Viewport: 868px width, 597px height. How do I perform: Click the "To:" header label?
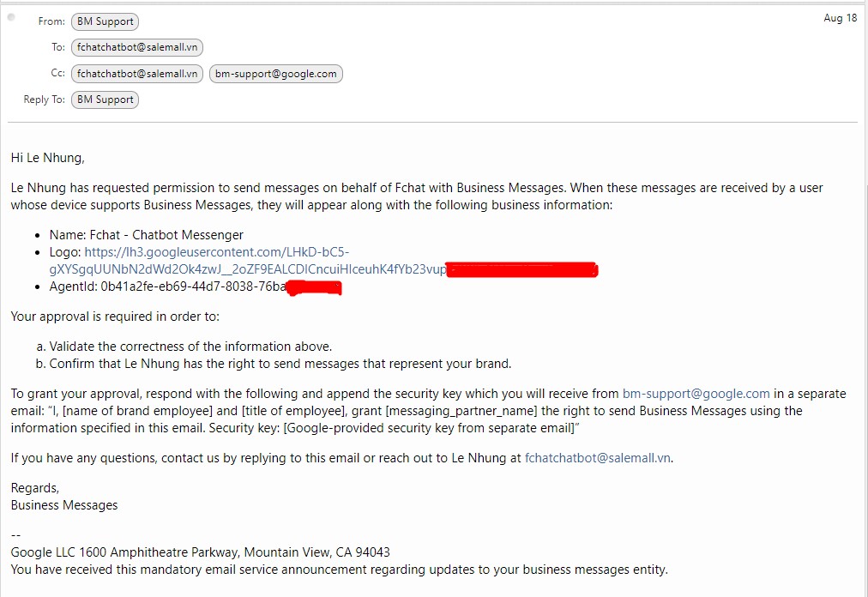[58, 48]
